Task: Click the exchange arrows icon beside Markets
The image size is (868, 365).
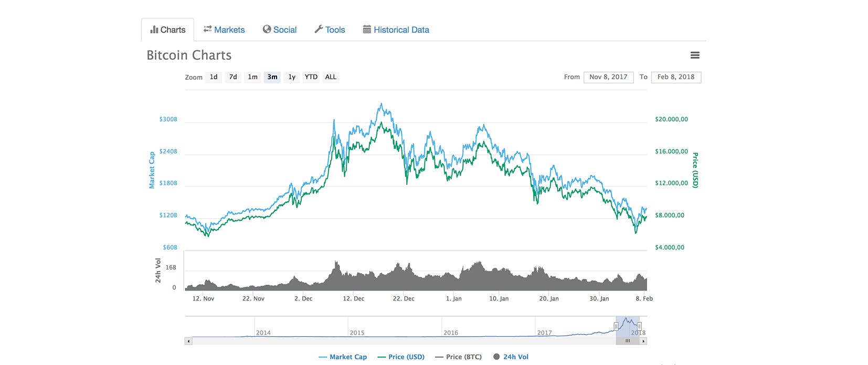Action: 207,29
